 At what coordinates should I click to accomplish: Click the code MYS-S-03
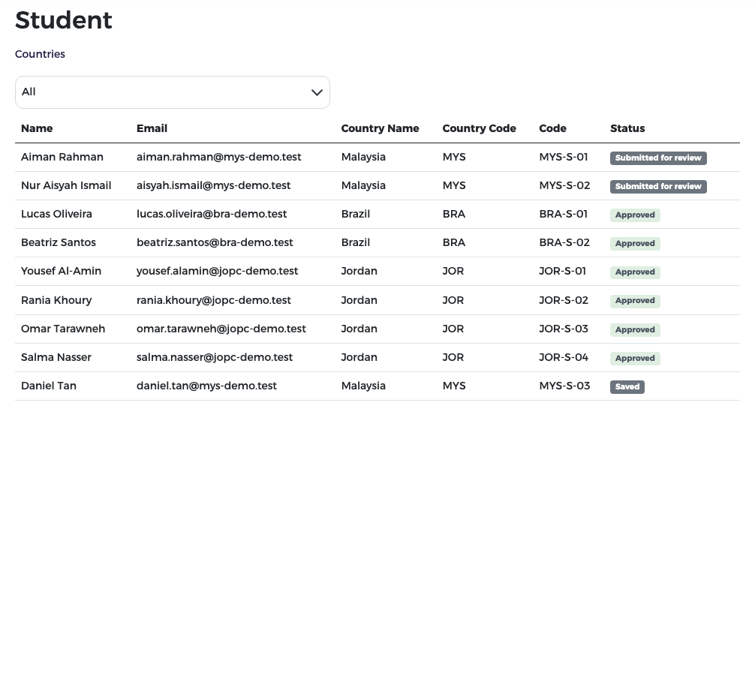tap(564, 385)
